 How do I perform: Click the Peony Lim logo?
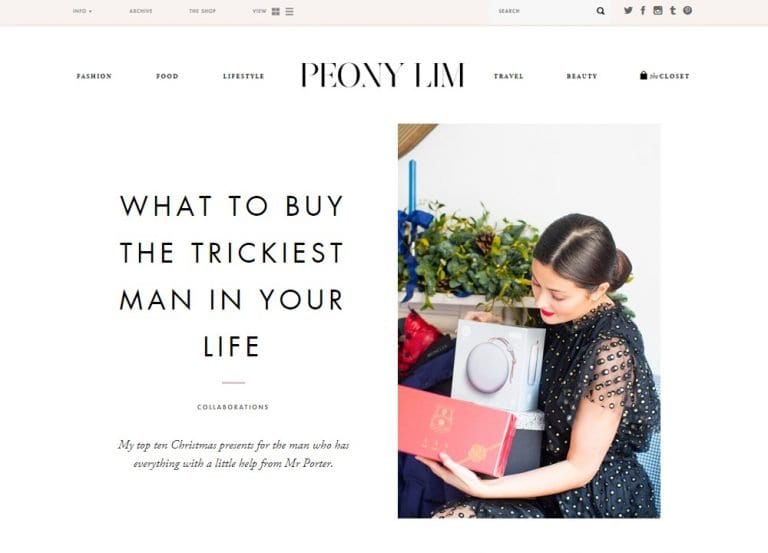[x=382, y=75]
